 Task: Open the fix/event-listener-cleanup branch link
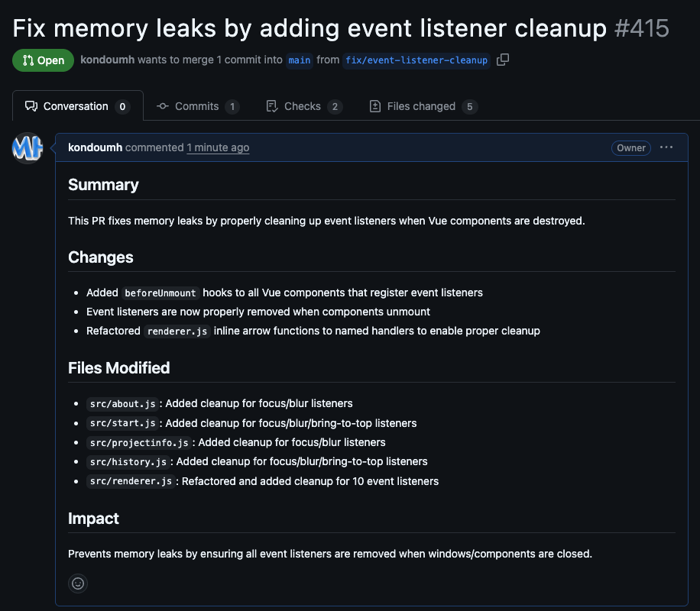(416, 60)
